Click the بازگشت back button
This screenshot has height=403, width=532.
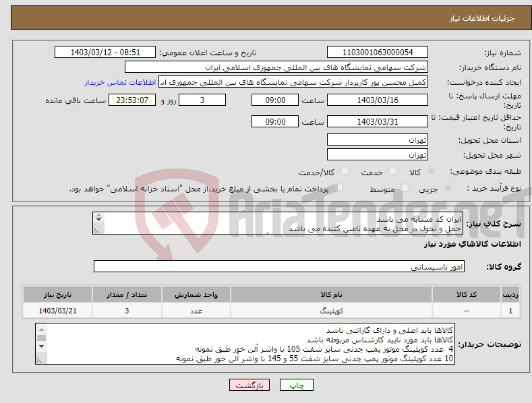pyautogui.click(x=249, y=385)
